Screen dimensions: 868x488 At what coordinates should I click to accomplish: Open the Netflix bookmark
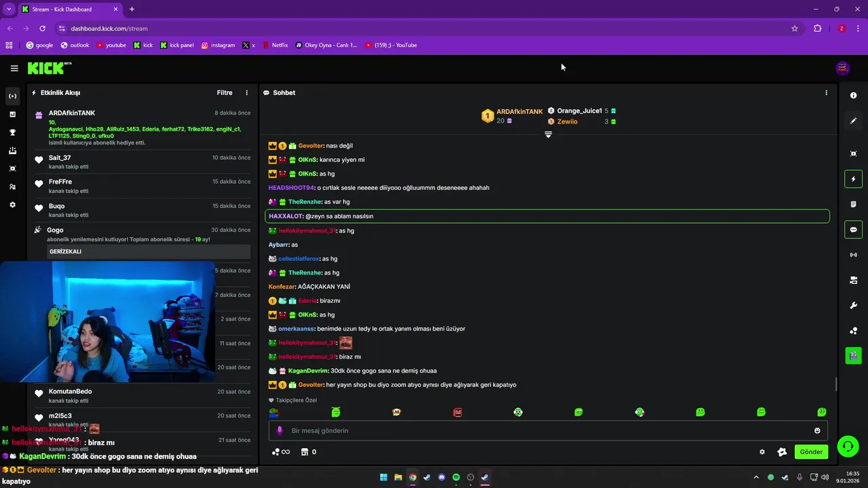point(275,45)
